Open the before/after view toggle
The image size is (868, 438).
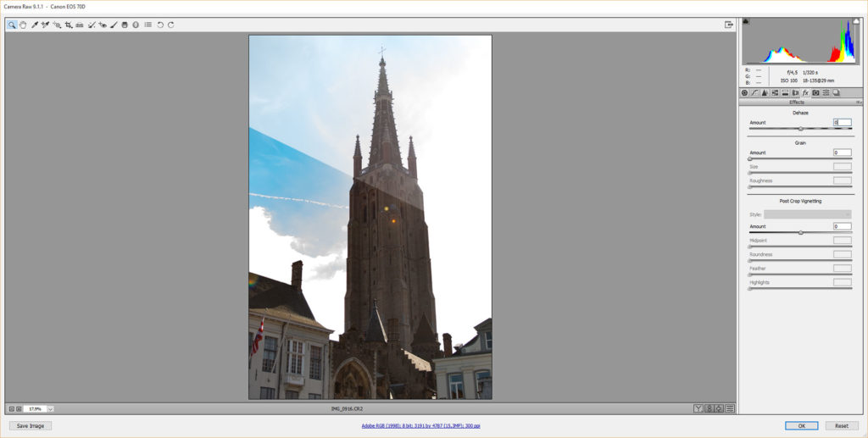(698, 408)
